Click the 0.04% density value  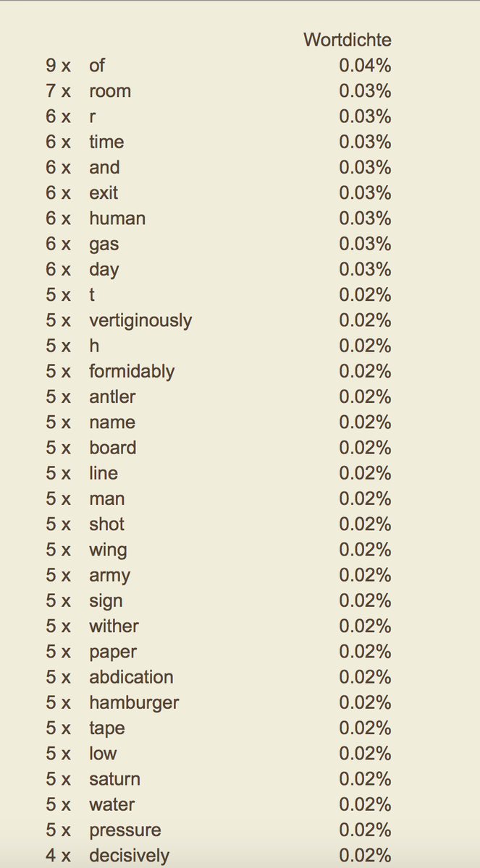tap(365, 66)
